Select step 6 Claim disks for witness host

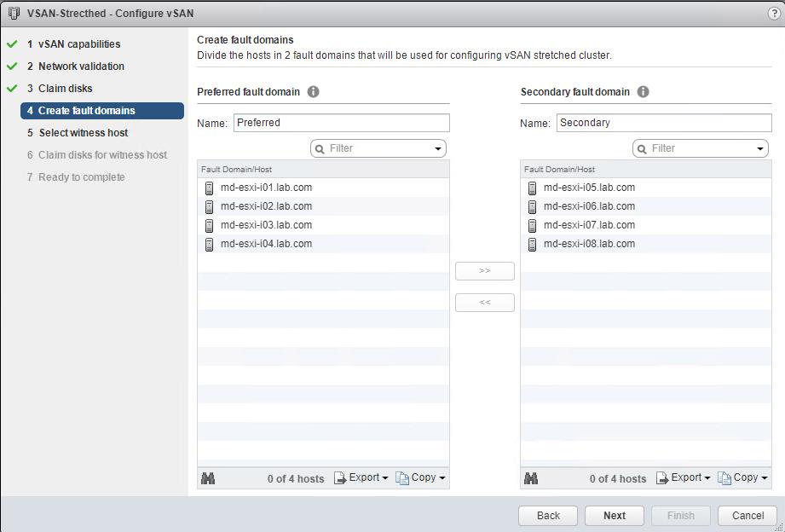click(97, 155)
